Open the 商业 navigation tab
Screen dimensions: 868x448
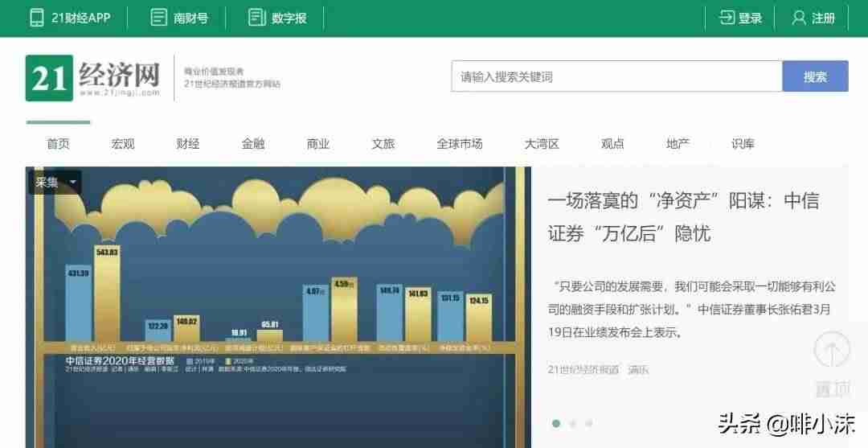(318, 144)
